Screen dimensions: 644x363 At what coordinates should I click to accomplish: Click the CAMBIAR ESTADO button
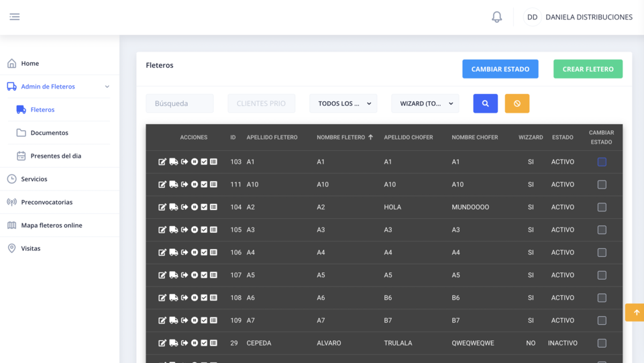point(500,69)
